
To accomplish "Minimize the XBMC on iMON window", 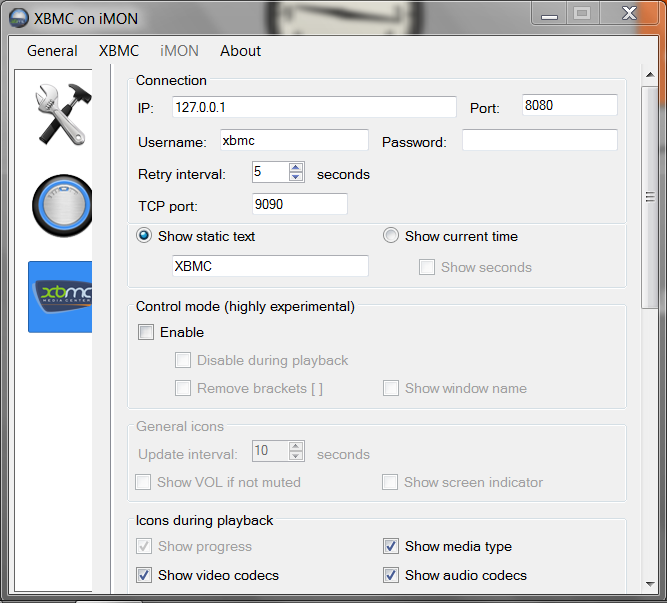I will [549, 14].
